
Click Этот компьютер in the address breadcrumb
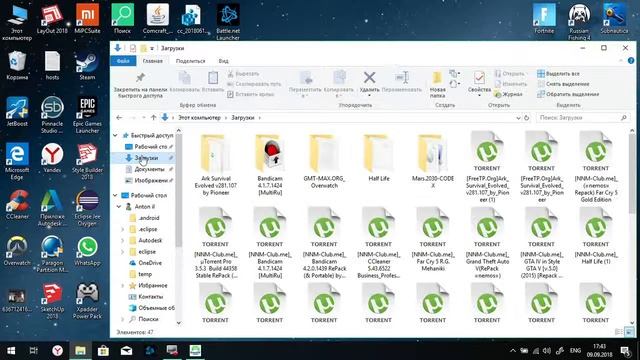point(199,118)
